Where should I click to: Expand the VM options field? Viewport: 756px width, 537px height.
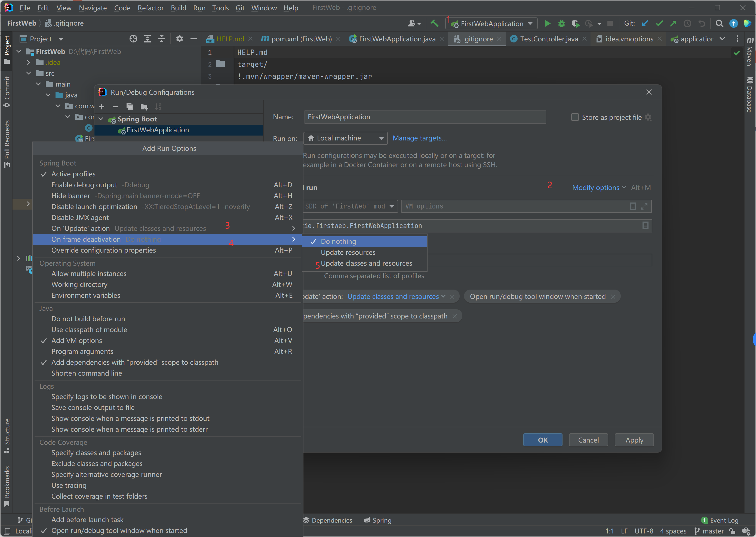644,206
